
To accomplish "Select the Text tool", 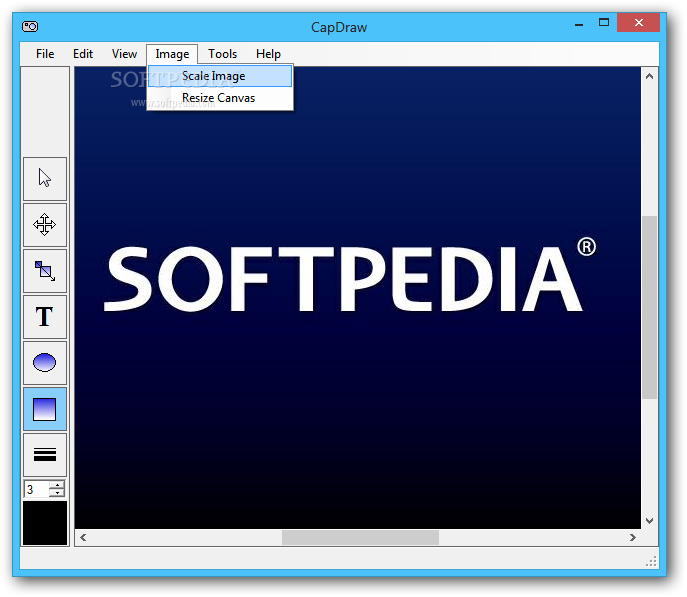I will click(x=45, y=317).
